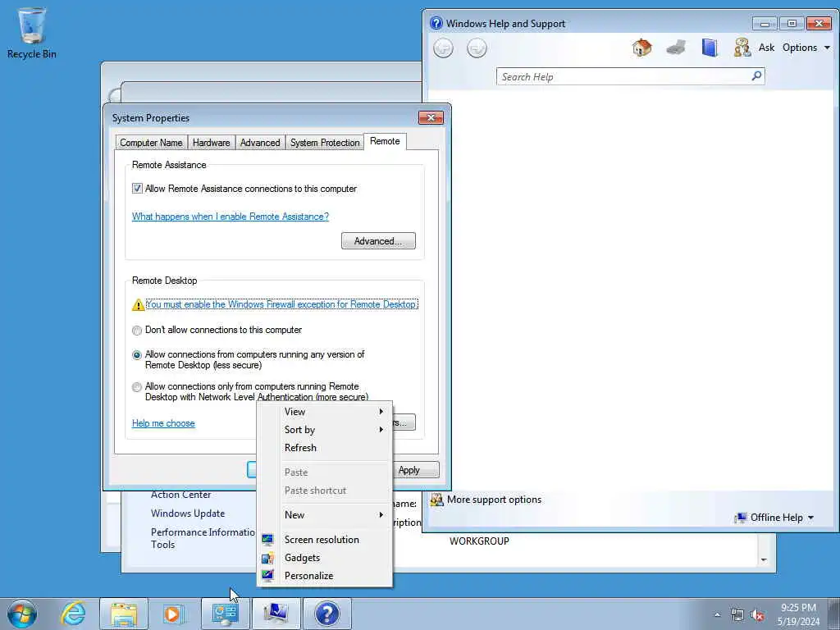Expand the New submenu arrow
This screenshot has width=840, height=630.
[381, 515]
